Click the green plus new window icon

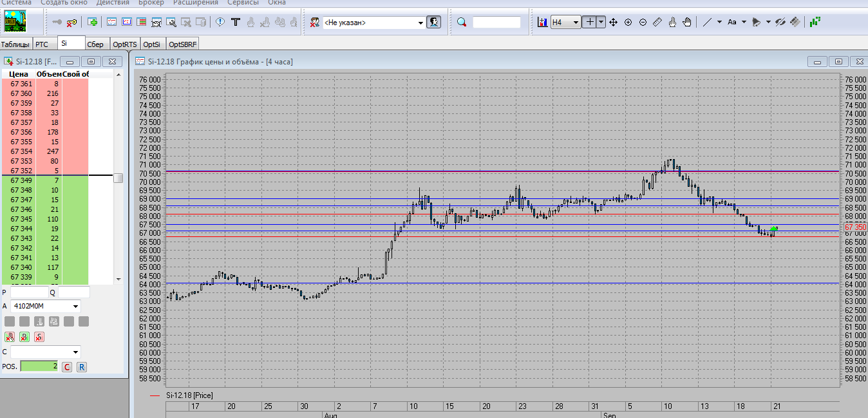93,23
